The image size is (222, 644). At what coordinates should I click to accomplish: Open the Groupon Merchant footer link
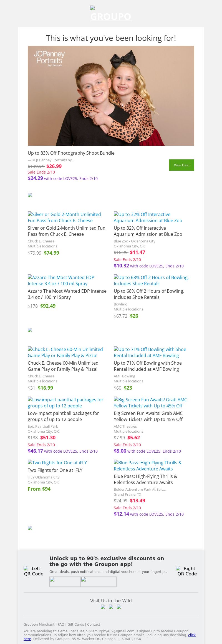[x=39, y=624]
